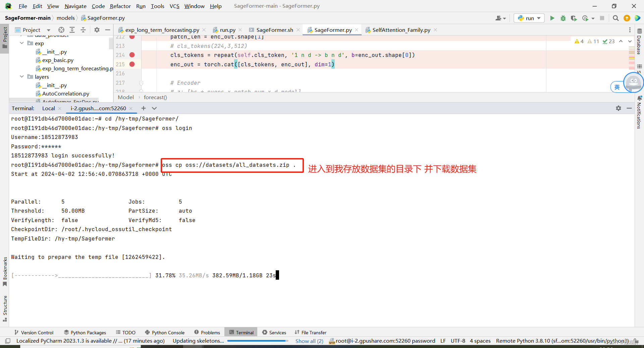Close the Local terminal tab
The width and height of the screenshot is (644, 348).
(60, 108)
